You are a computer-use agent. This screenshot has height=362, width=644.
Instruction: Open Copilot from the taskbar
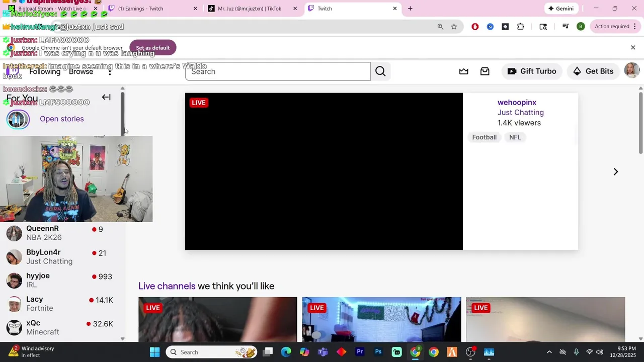tap(304, 352)
